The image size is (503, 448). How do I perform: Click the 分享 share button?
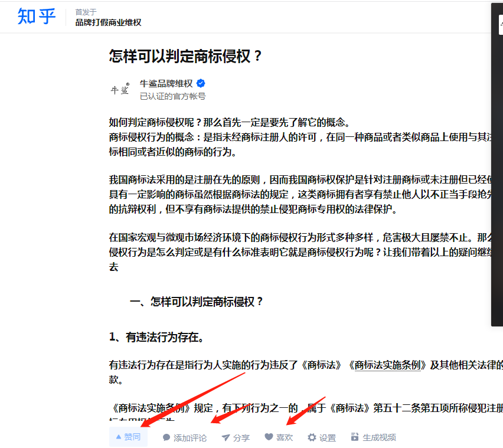coord(236,437)
